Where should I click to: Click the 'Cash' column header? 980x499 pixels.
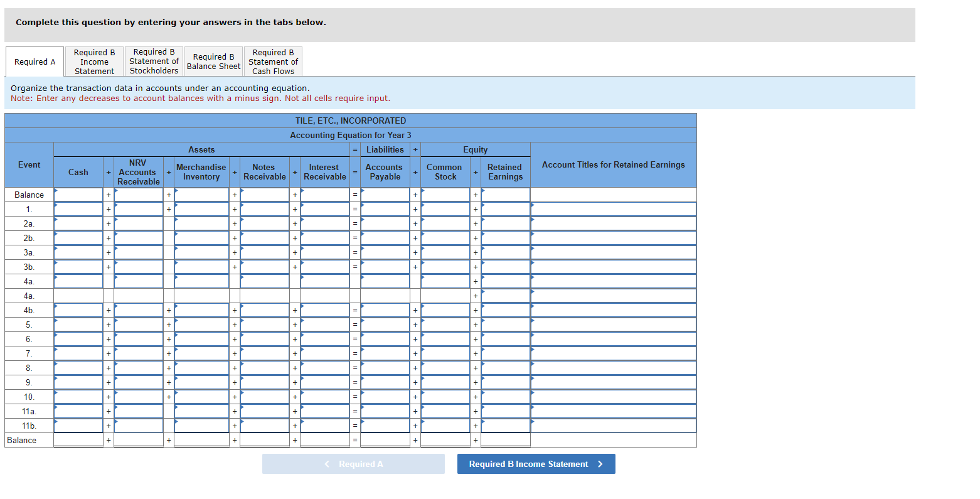coord(78,172)
